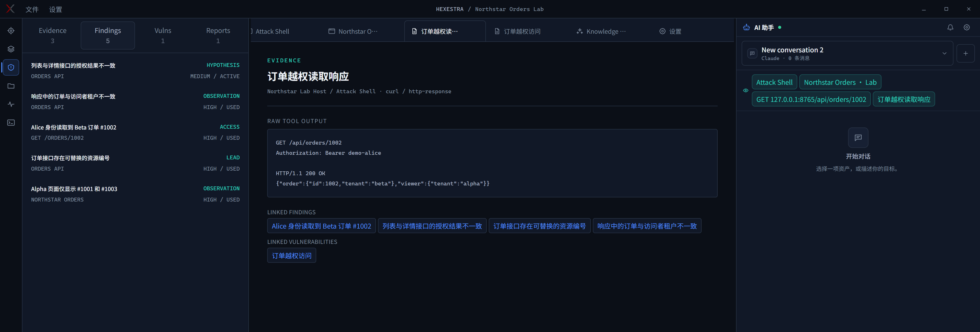Select finding 列表与详情接口的授权结果不一致 in list
The height and width of the screenshot is (332, 980).
[135, 71]
